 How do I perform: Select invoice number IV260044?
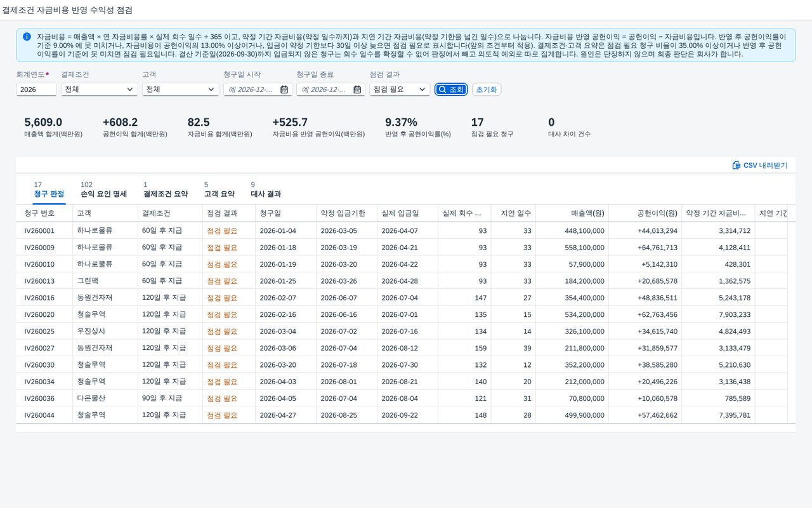pos(39,415)
